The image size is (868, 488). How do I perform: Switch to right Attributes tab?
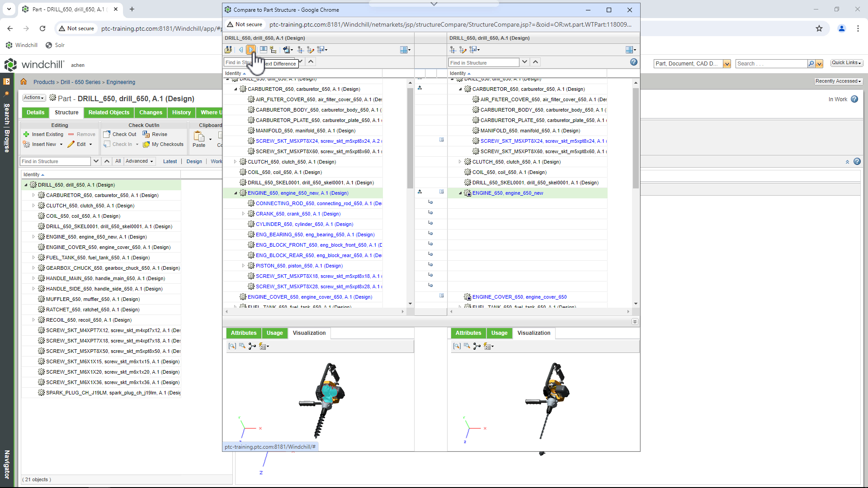[x=468, y=333]
